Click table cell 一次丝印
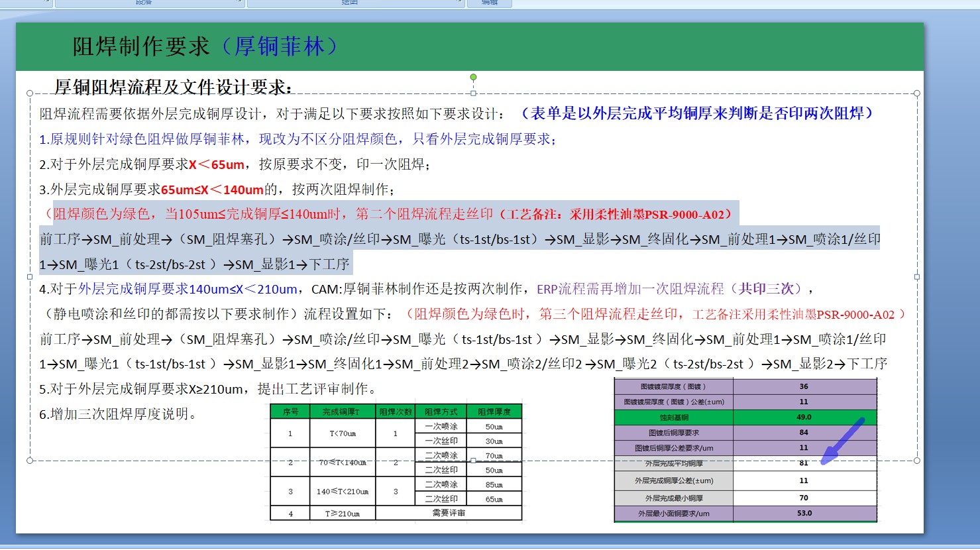The height and width of the screenshot is (550, 980). point(441,441)
